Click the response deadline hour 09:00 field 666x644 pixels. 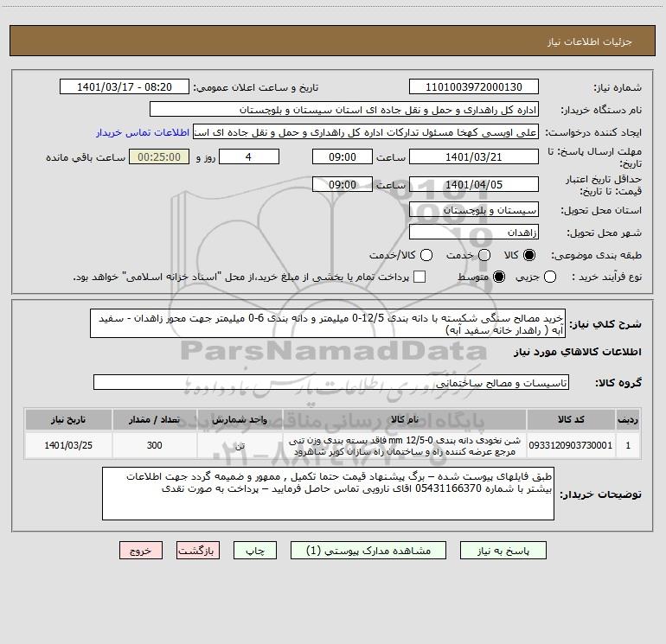[x=343, y=157]
